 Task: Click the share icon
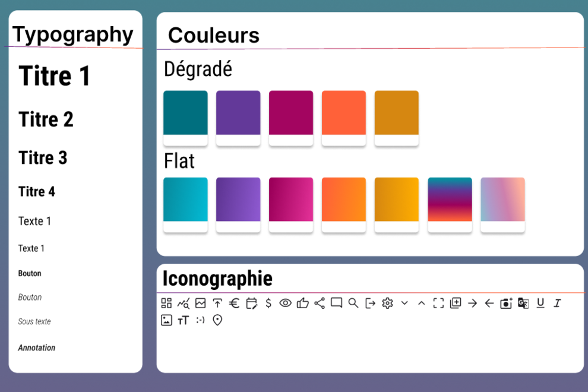[x=320, y=303]
